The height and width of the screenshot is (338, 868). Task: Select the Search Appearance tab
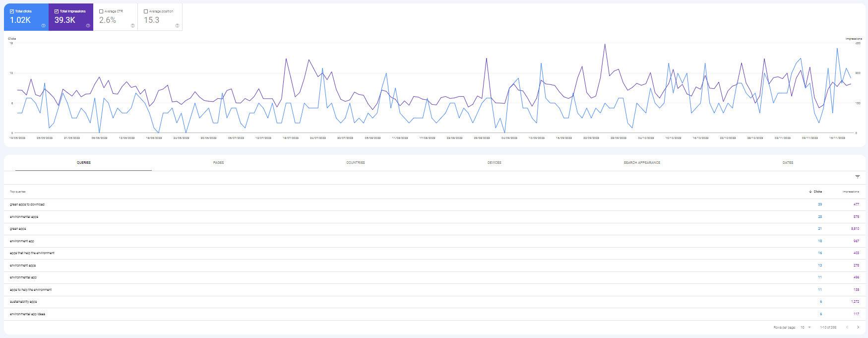(642, 163)
